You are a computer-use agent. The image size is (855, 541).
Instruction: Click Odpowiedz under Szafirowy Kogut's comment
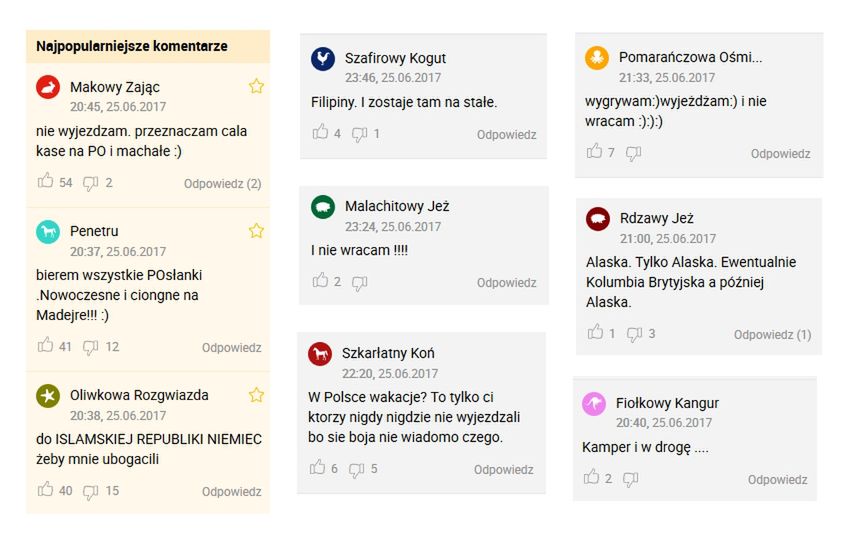[x=506, y=135]
